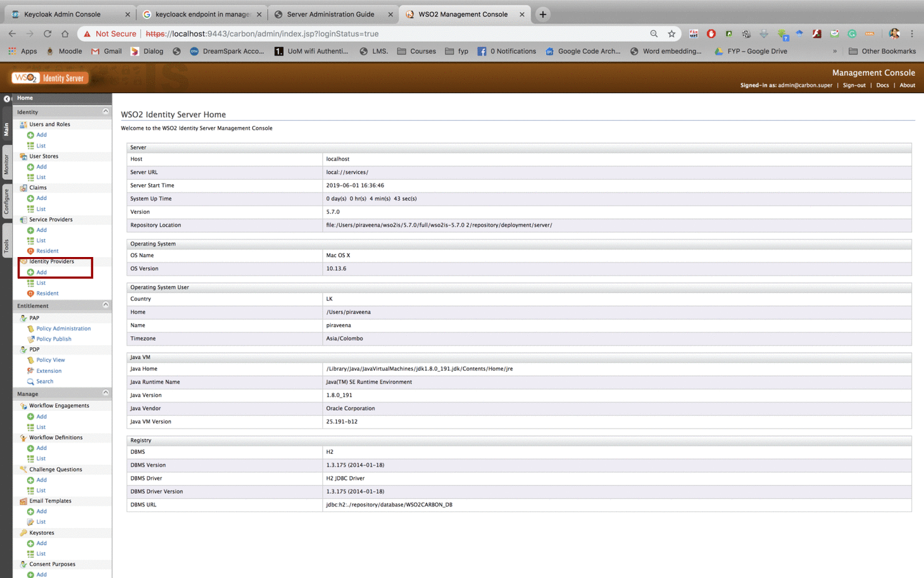Click Add icon under Keystores
Viewport: 924px width, 578px height.
click(30, 543)
